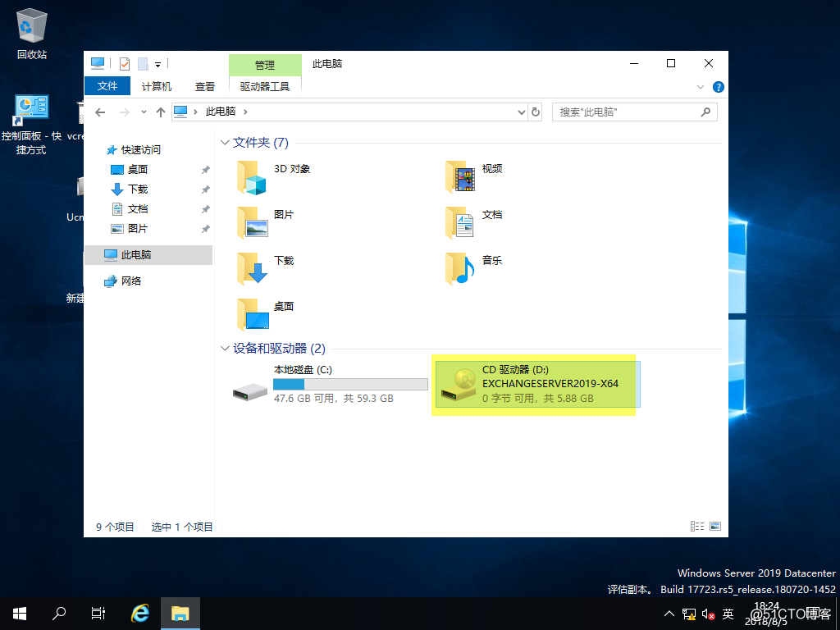Show hidden system tray icons

coord(669,614)
